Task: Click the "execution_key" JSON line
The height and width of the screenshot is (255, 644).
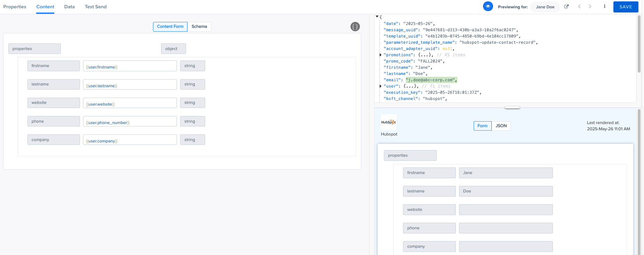Action: (x=433, y=92)
